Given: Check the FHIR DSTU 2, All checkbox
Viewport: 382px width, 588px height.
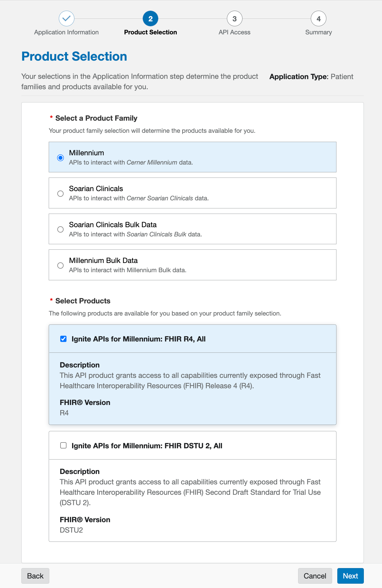Looking at the screenshot, I should coord(63,445).
